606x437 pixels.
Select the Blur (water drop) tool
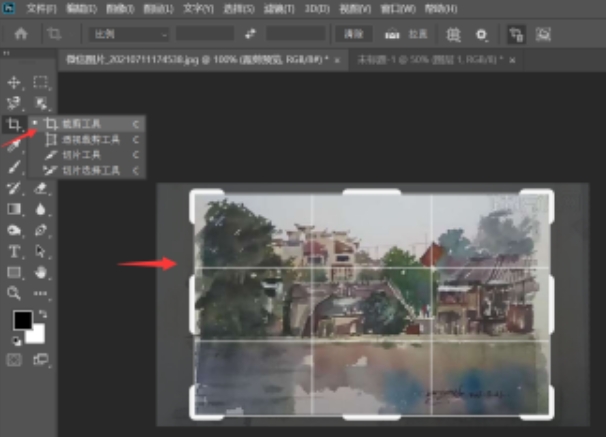(x=40, y=209)
